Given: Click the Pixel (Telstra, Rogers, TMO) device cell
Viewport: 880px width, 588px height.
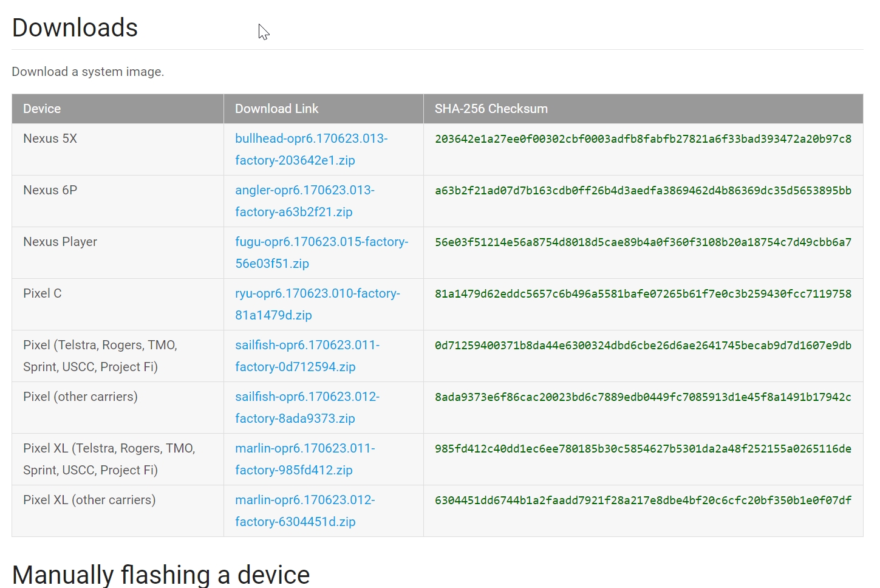Looking at the screenshot, I should point(118,356).
